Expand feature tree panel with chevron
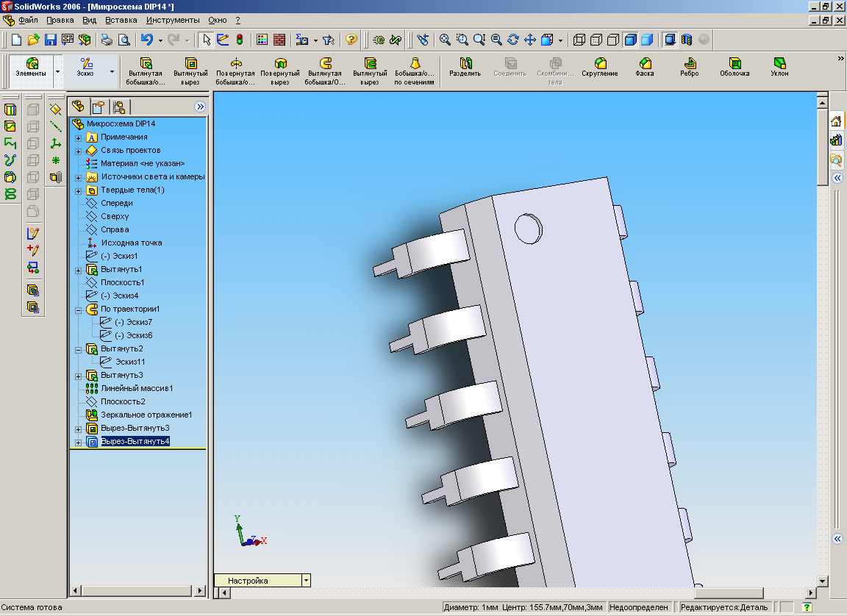The height and width of the screenshot is (616, 847). pos(200,107)
